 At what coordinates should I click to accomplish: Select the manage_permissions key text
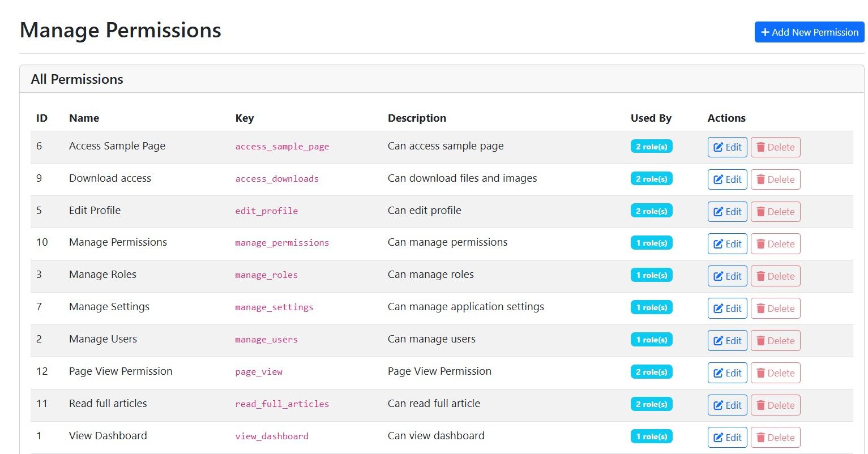[x=282, y=243]
